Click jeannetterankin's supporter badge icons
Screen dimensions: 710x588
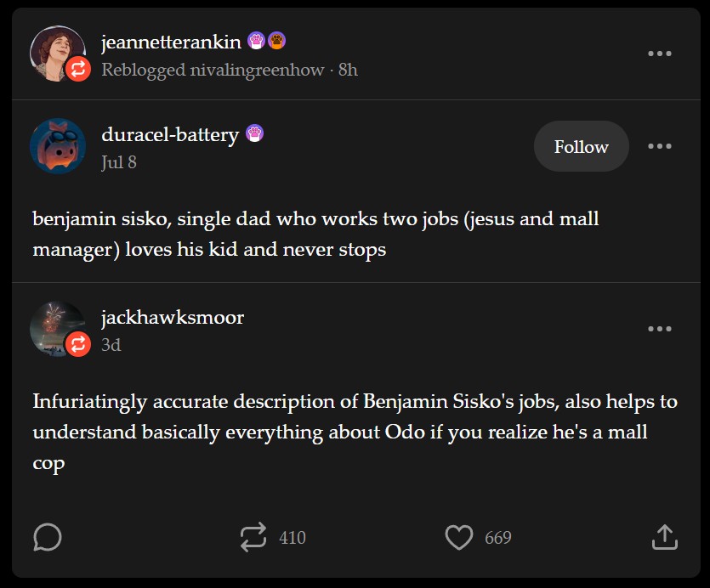[266, 41]
